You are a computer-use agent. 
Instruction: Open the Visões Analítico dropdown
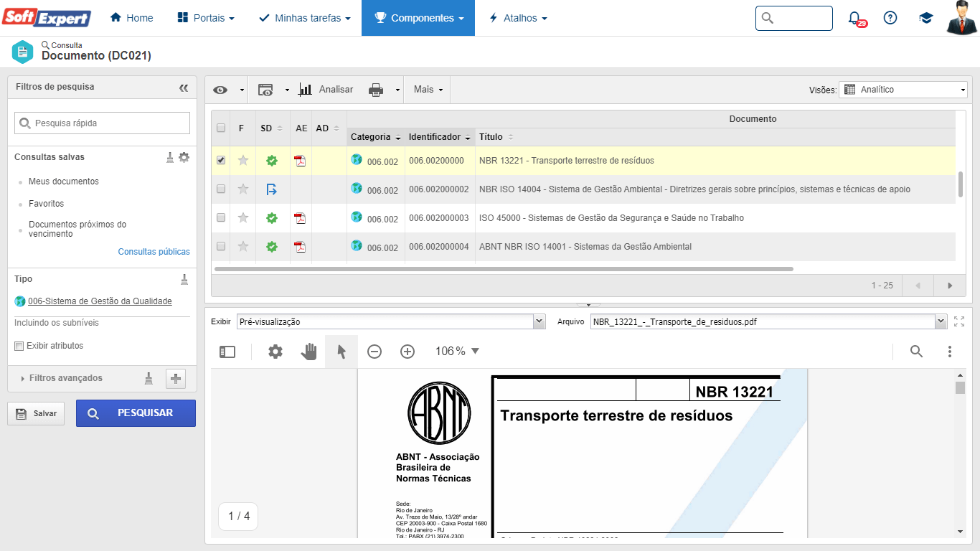pos(903,90)
